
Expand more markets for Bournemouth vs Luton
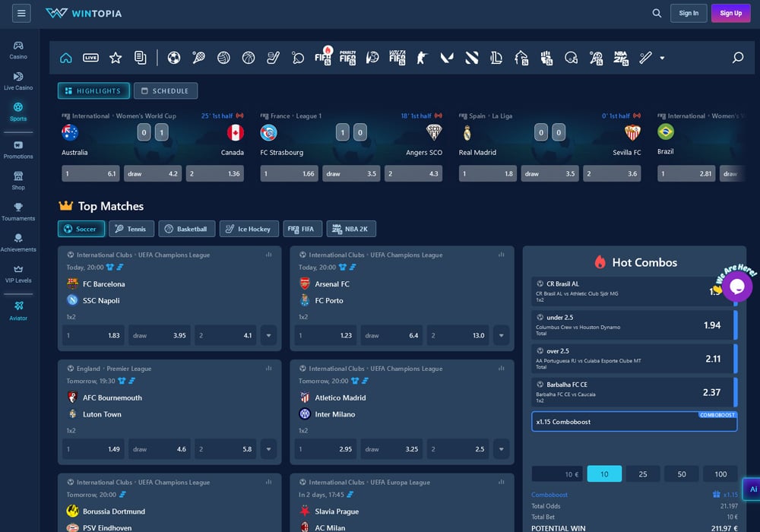[268, 449]
